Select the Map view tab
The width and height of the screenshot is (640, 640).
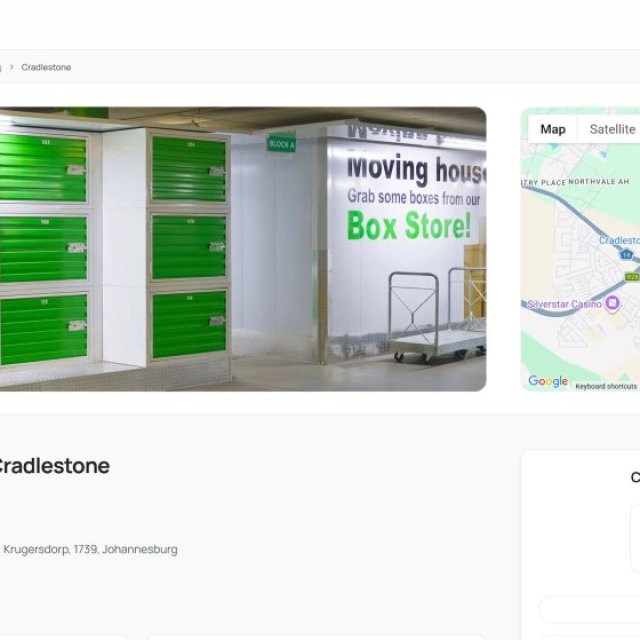coord(552,129)
